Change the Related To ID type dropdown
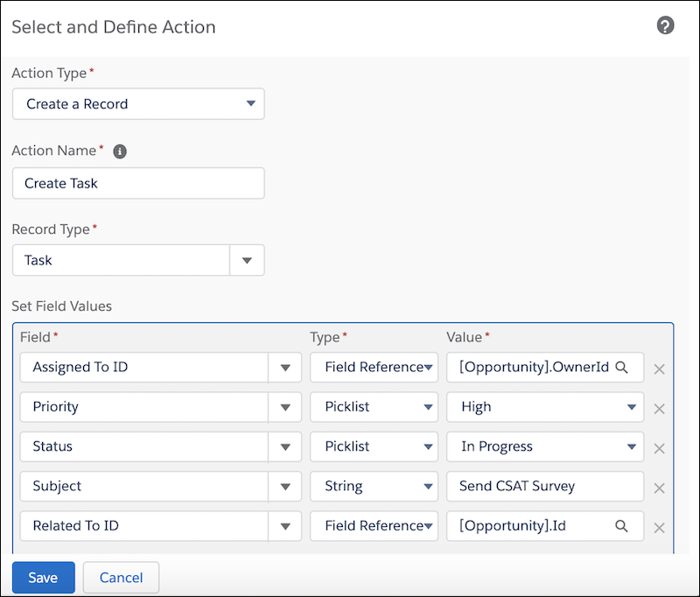 coord(374,526)
